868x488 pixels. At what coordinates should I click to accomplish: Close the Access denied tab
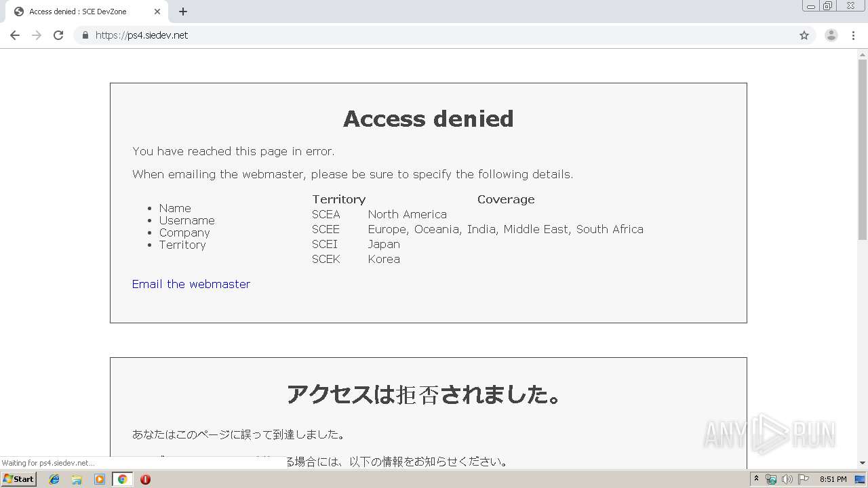point(157,12)
